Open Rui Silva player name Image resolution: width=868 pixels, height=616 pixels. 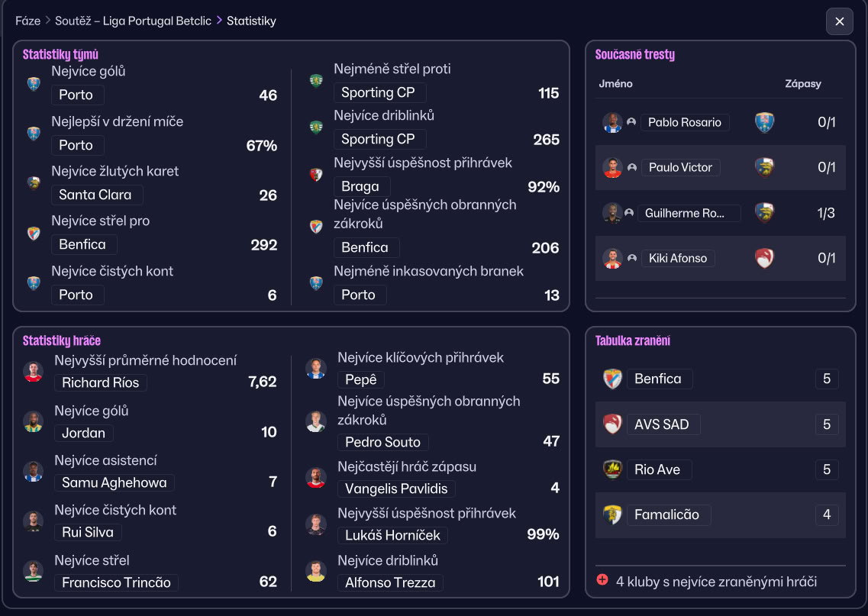pos(88,532)
